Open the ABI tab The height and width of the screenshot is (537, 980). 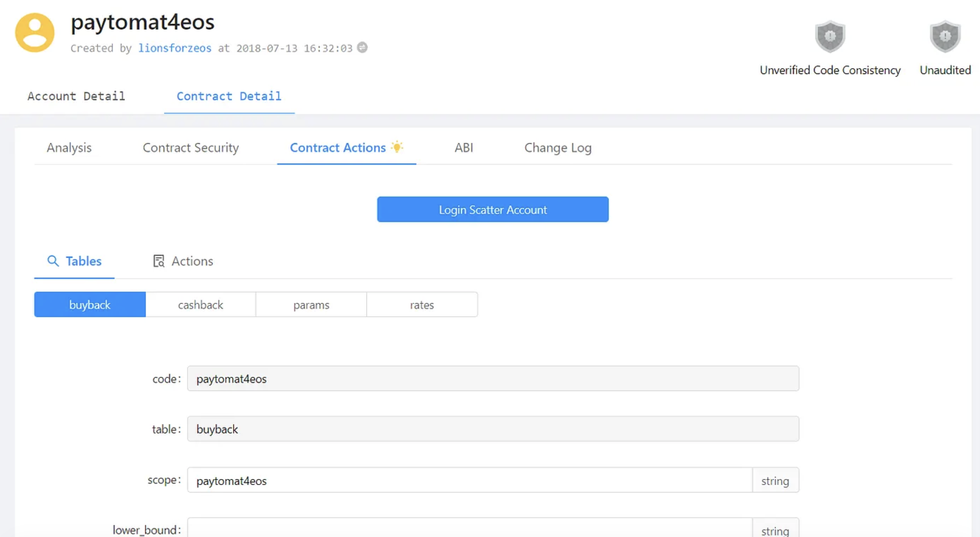464,147
